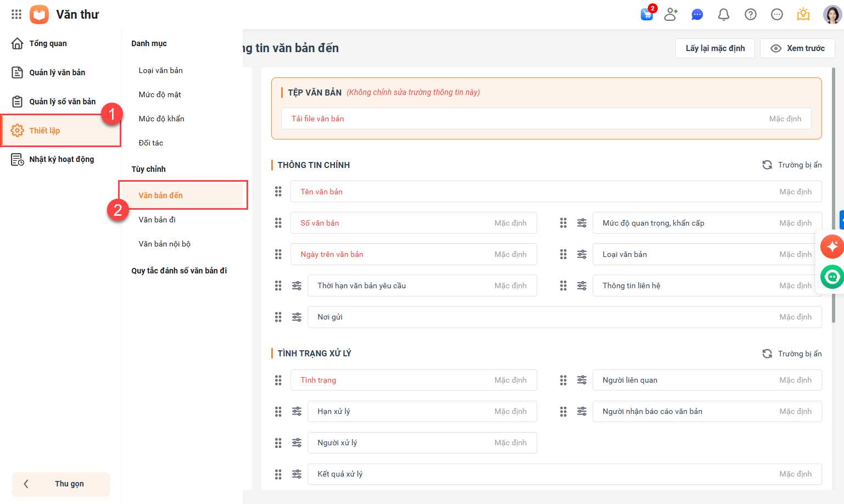Open the user avatar menu
The width and height of the screenshot is (844, 504).
(831, 14)
